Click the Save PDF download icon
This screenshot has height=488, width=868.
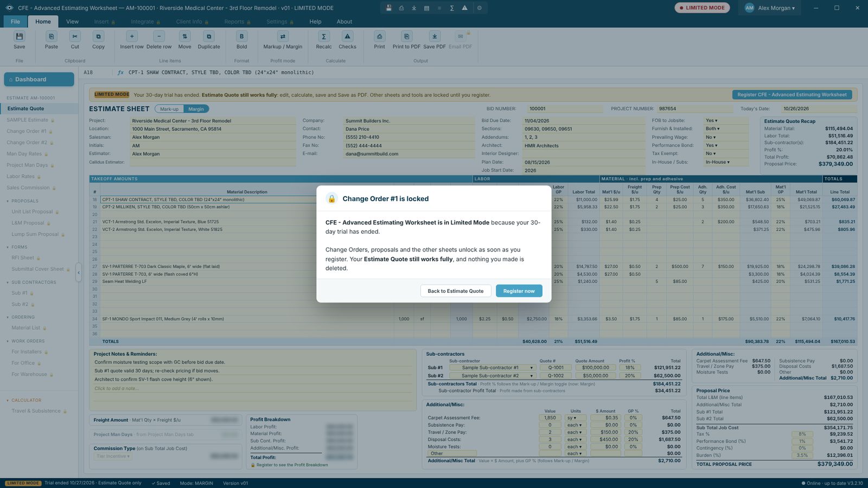click(435, 36)
